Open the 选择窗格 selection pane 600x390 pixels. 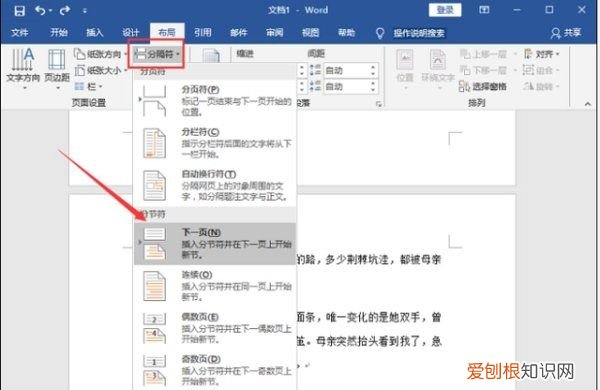point(483,86)
